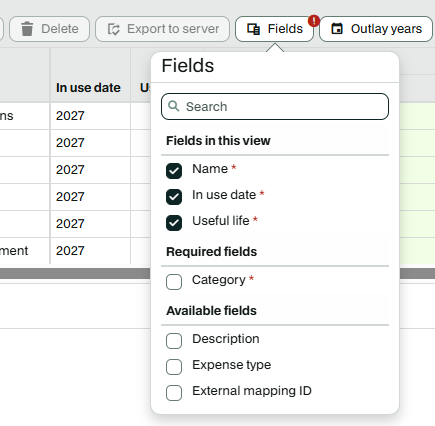Click the export sync icon

click(x=113, y=29)
